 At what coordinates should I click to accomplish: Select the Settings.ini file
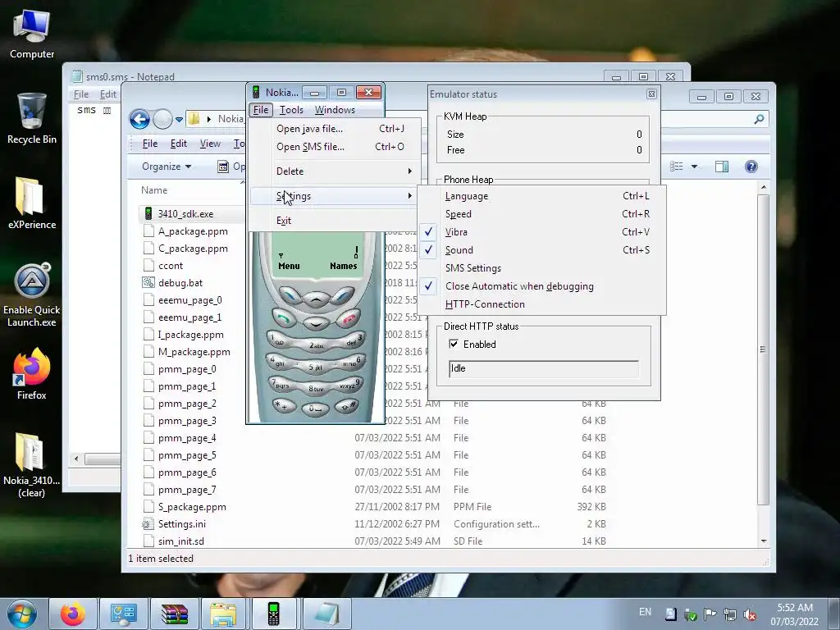pyautogui.click(x=181, y=524)
